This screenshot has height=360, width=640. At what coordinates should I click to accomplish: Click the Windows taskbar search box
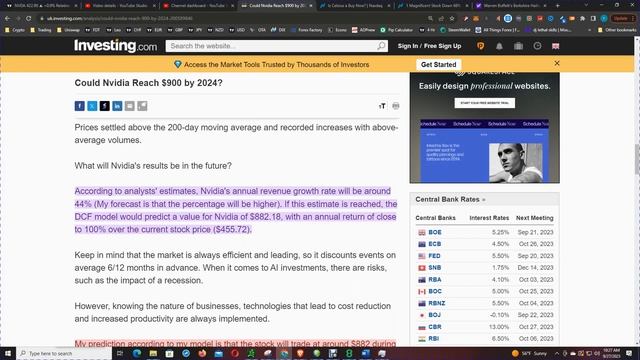coord(64,353)
